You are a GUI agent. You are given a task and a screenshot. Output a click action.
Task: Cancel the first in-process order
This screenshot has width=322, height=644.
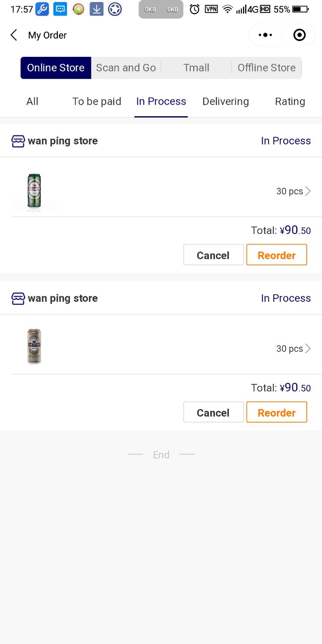click(213, 255)
